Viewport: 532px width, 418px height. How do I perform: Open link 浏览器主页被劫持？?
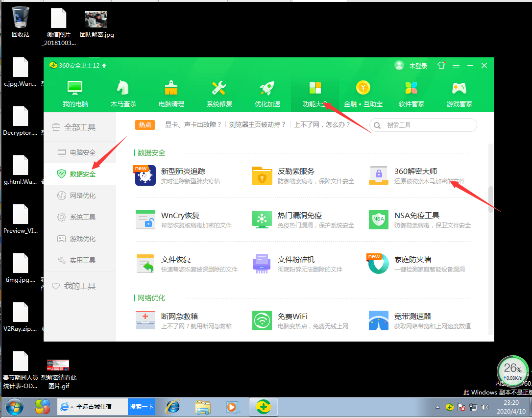257,125
